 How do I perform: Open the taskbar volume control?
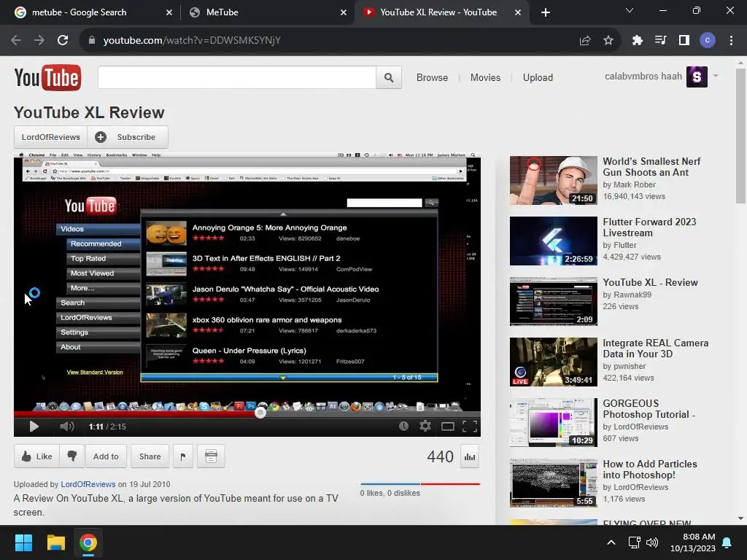(x=652, y=542)
